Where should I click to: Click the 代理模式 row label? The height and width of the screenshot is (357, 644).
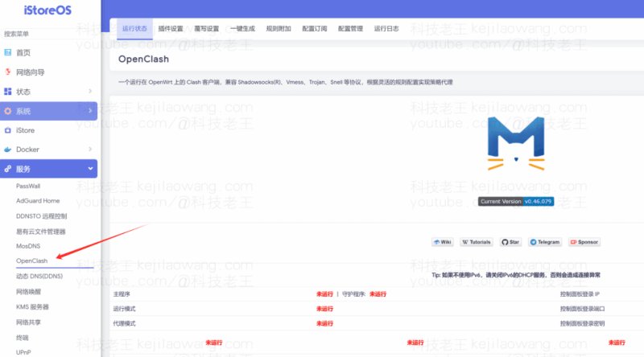click(x=124, y=324)
